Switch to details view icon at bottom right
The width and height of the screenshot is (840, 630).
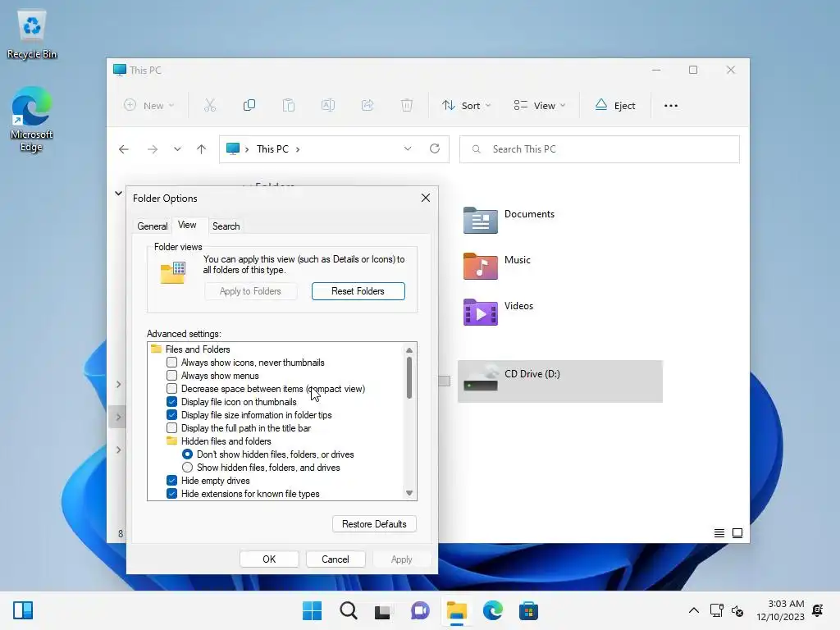pyautogui.click(x=719, y=533)
